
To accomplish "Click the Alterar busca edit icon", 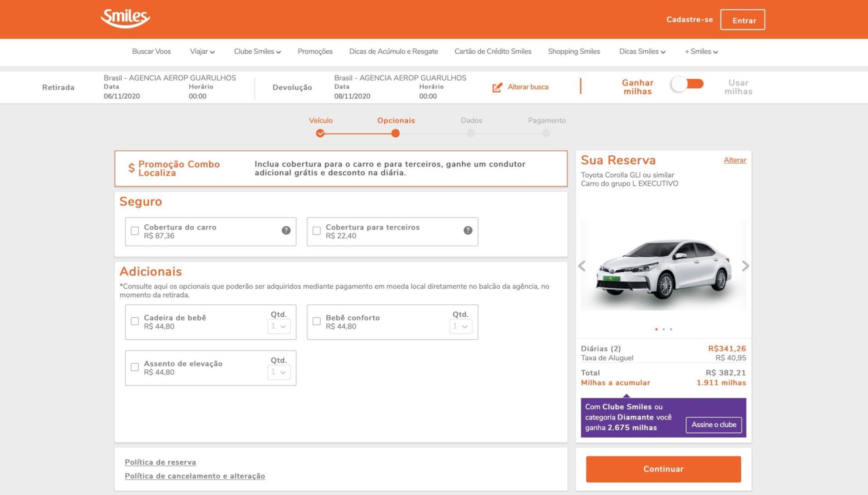I will pos(497,87).
